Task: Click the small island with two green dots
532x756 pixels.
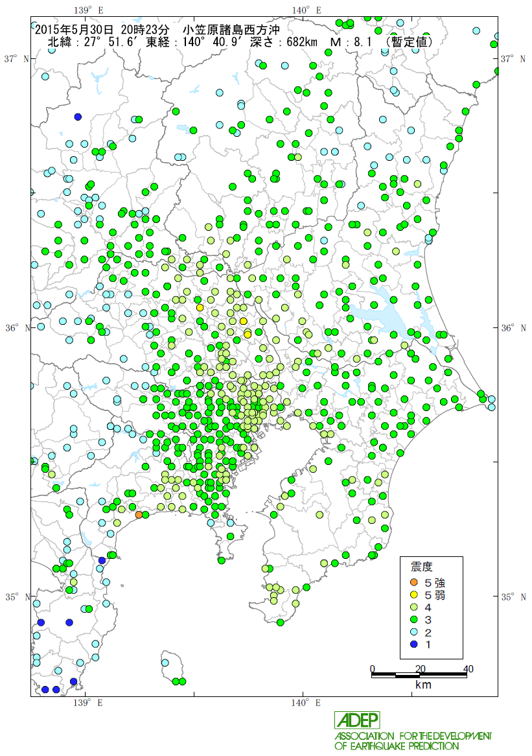Action: pos(174,668)
